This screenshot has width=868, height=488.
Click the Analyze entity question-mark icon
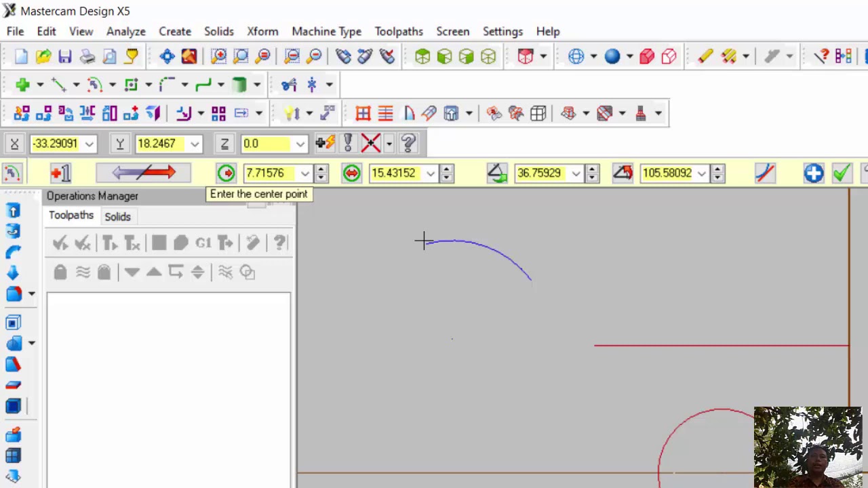tap(821, 56)
